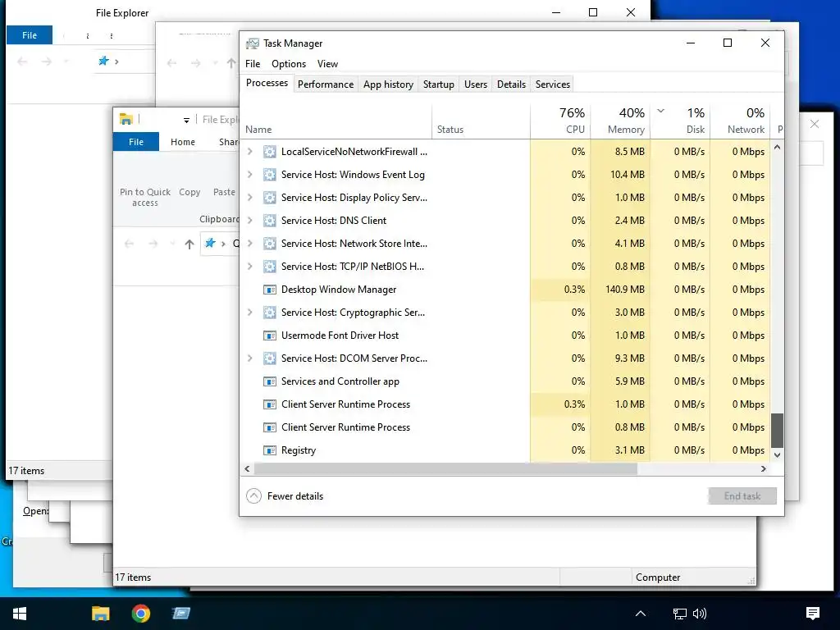Open Task Manager Options menu
840x630 pixels.
tap(289, 64)
